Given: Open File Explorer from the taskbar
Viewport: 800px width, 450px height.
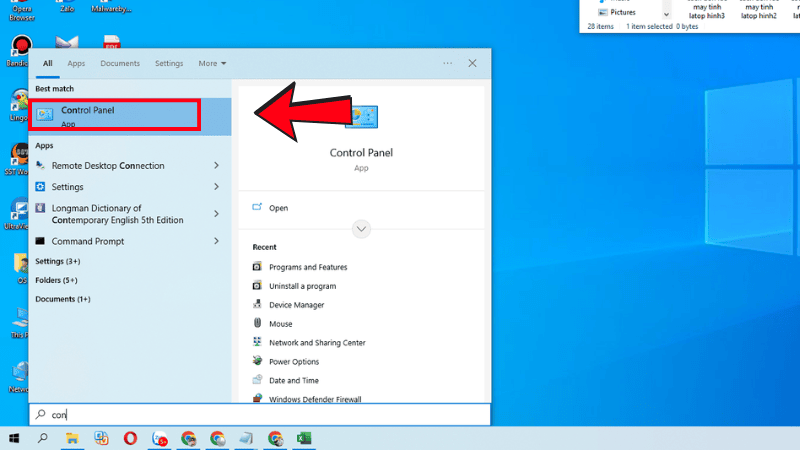Looking at the screenshot, I should pyautogui.click(x=72, y=438).
